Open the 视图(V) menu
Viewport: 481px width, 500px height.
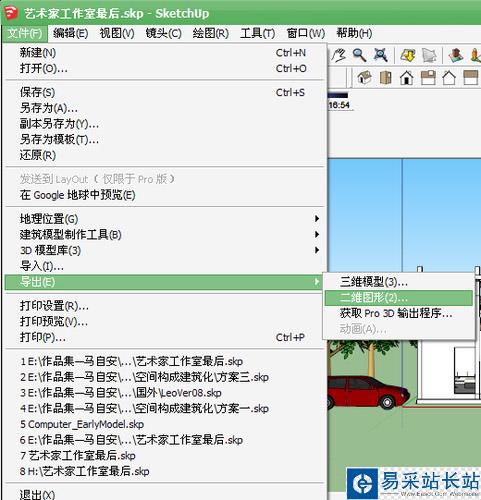point(117,33)
